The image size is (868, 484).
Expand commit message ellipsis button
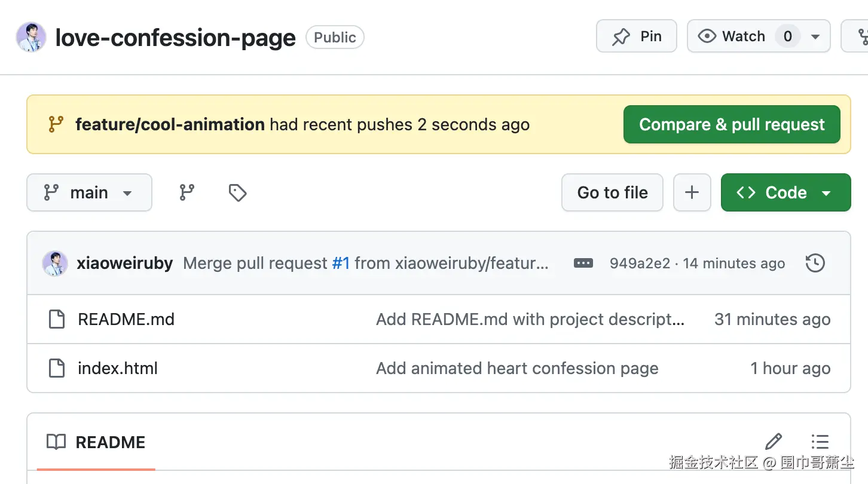(x=583, y=263)
